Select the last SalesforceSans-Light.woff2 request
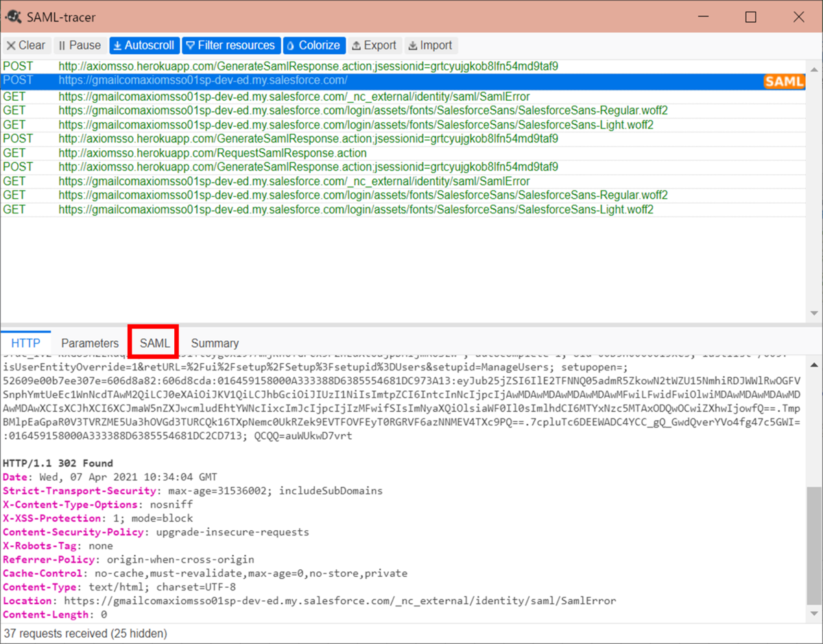Screen dimensions: 823x644 coord(403,209)
